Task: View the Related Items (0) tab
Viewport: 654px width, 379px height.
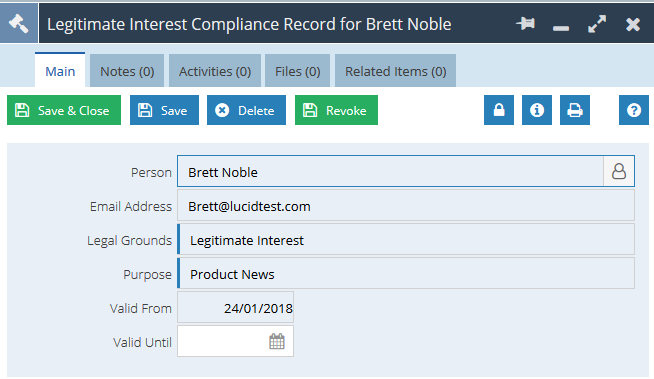Action: (395, 71)
